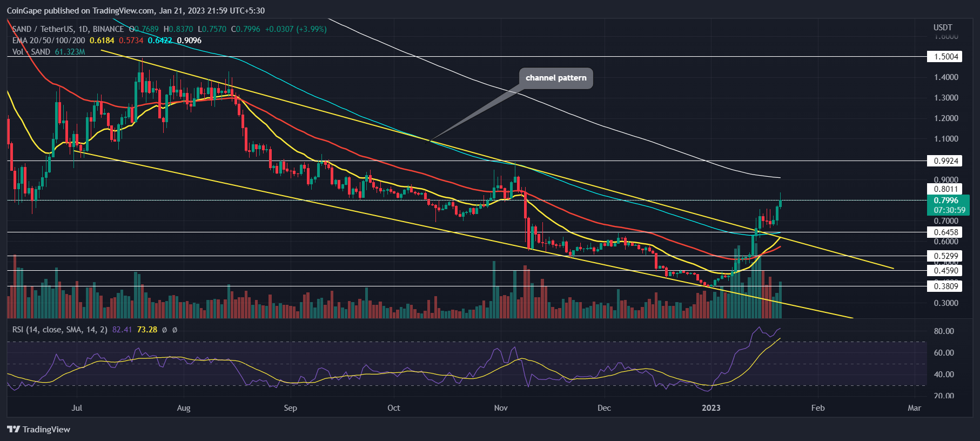Image resolution: width=980 pixels, height=441 pixels.
Task: Select the 0.5299 level price label
Action: pos(945,256)
